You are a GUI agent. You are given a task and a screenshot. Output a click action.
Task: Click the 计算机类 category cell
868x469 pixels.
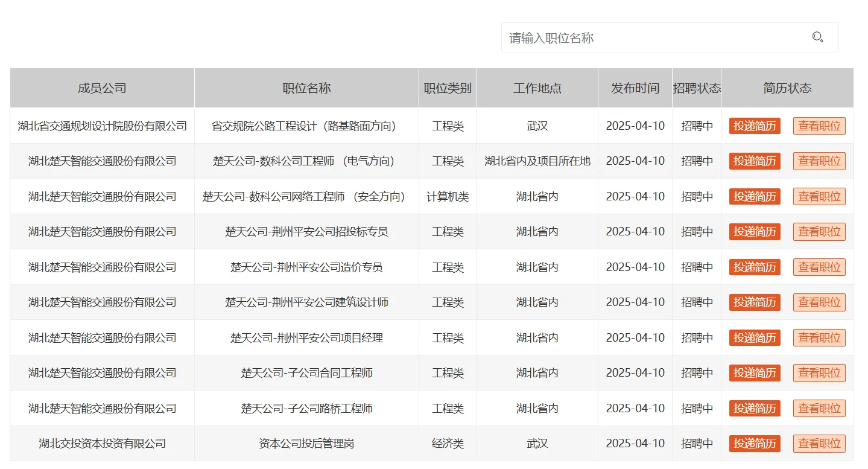[x=448, y=196]
